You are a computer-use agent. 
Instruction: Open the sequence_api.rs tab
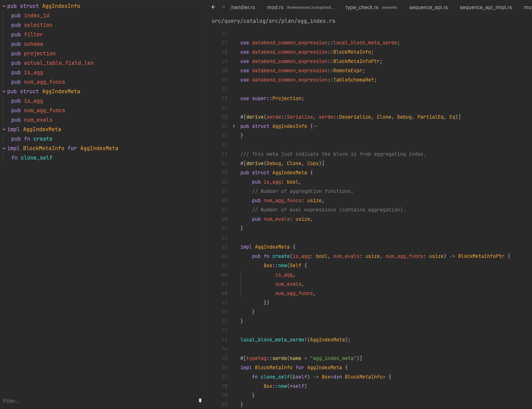[x=428, y=7]
